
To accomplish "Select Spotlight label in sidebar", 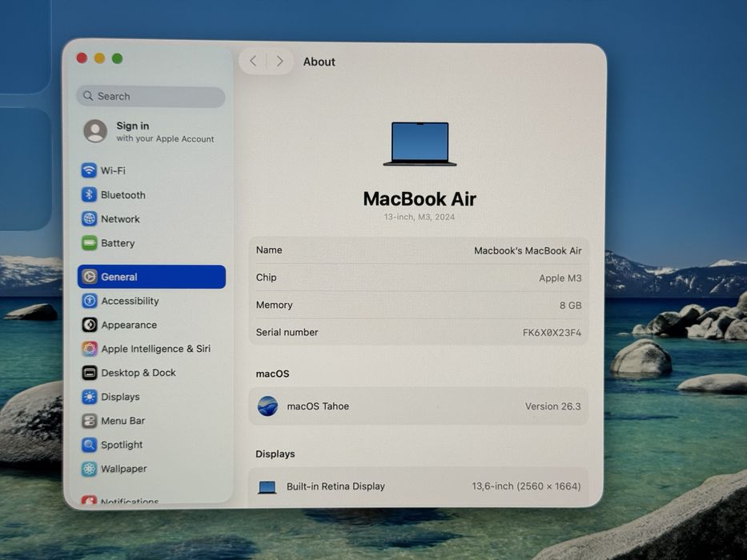I will point(122,445).
